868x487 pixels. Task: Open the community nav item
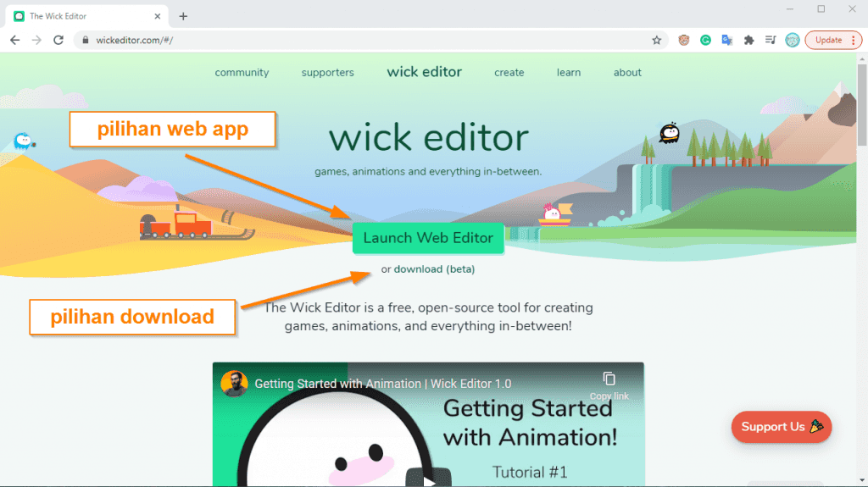242,73
